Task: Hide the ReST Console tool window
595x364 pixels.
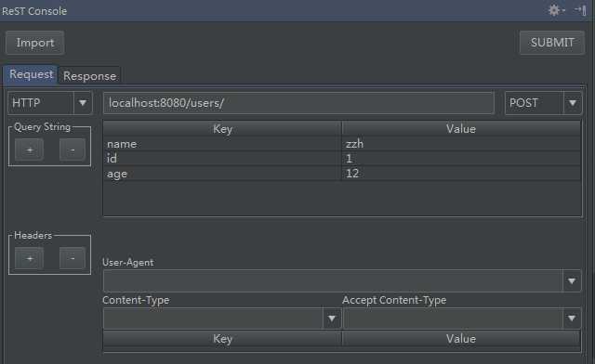Action: 581,10
